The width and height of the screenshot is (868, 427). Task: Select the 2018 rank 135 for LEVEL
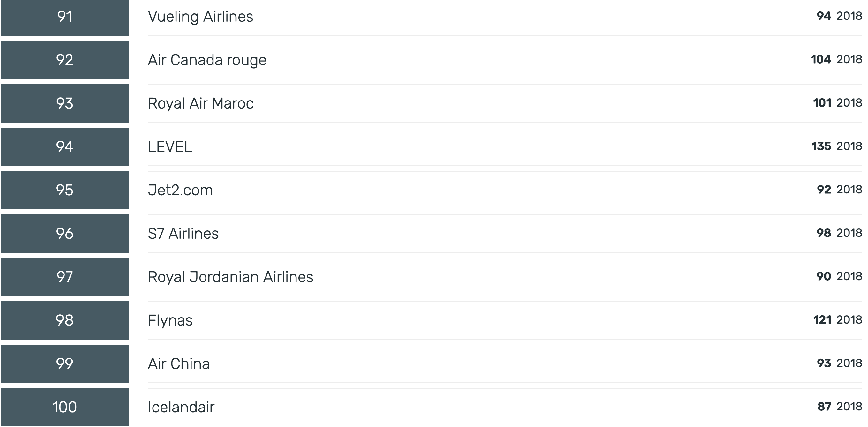point(836,146)
